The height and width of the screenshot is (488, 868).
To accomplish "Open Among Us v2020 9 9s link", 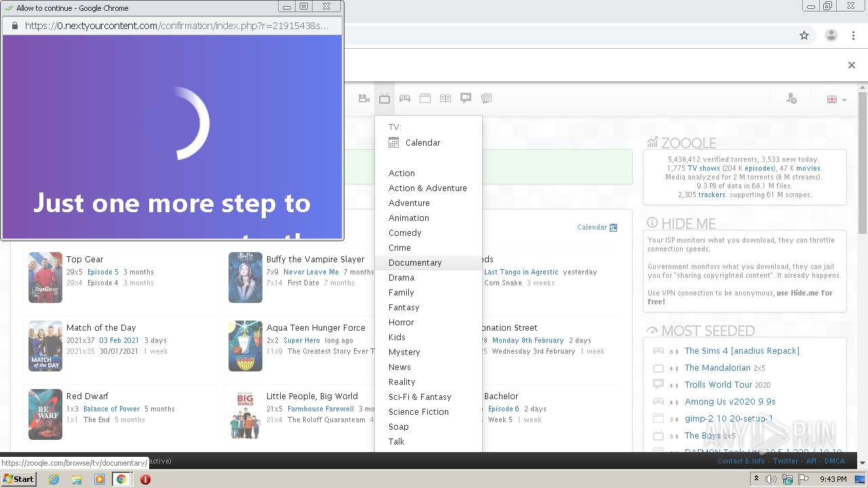I will pos(730,402).
